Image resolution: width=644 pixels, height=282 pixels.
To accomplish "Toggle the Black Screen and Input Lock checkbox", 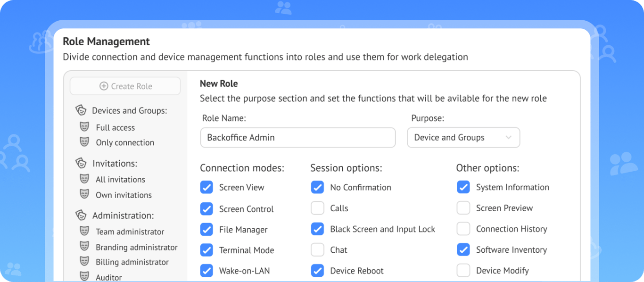I will (x=317, y=229).
